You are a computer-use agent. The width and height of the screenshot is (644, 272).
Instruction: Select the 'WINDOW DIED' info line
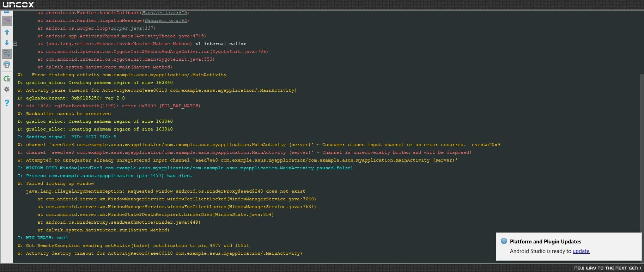click(x=185, y=168)
